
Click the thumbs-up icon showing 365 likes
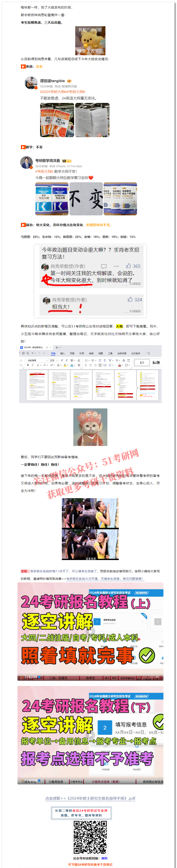128,266
